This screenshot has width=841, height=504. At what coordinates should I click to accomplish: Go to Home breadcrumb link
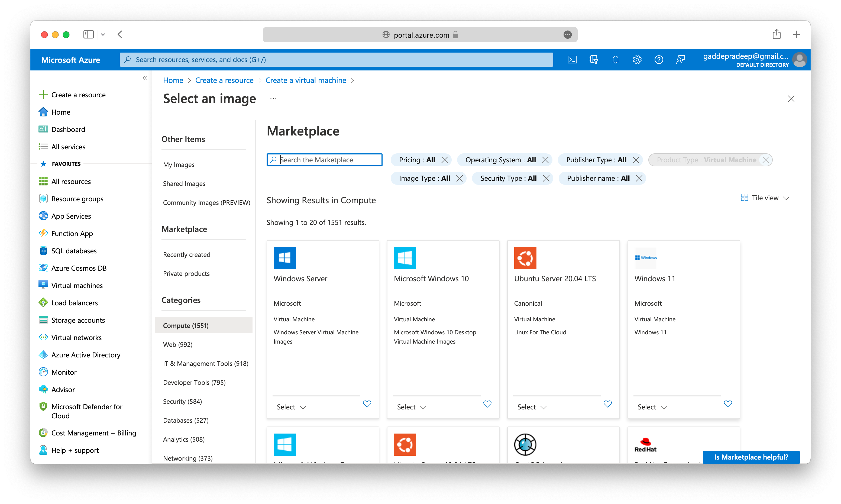tap(173, 80)
